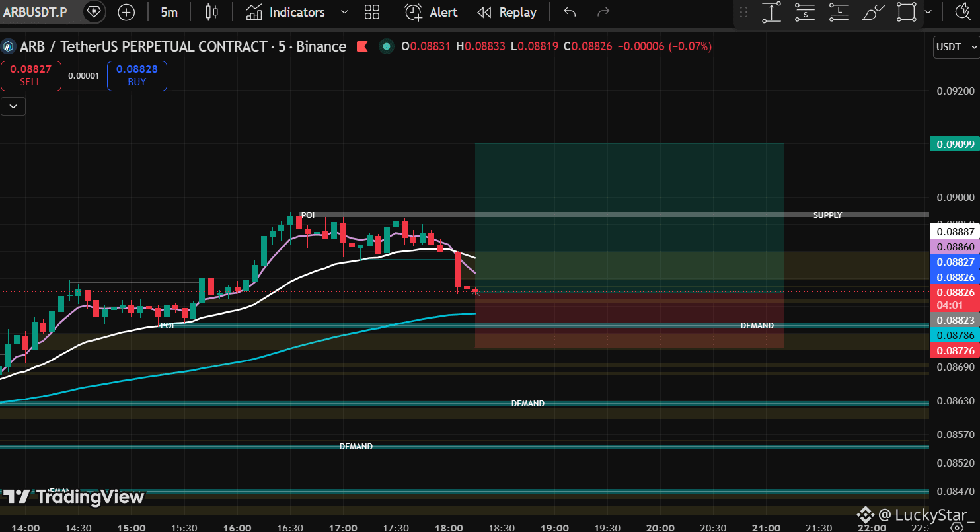Click the 0.09099 green price label
The image size is (980, 532).
954,144
